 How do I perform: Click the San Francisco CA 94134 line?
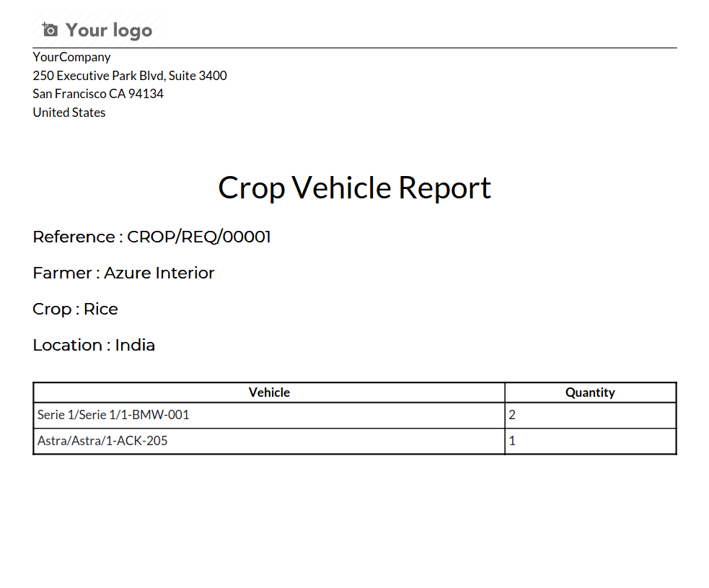coord(98,94)
